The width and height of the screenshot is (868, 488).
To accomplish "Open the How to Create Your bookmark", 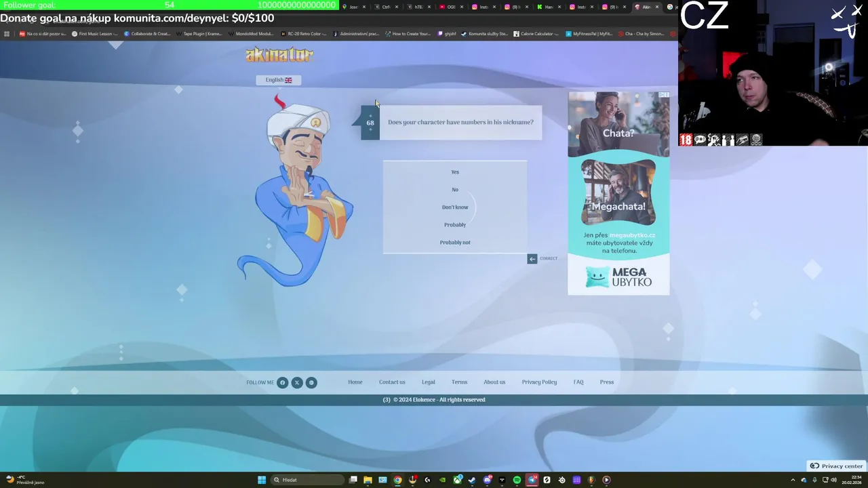I will [408, 34].
